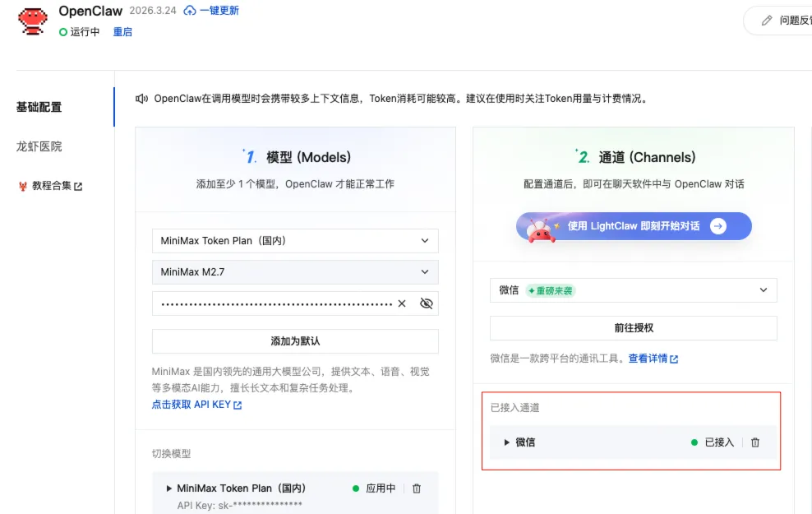Click the 已接入通道 section label
Image resolution: width=812 pixels, height=514 pixels.
click(x=514, y=408)
